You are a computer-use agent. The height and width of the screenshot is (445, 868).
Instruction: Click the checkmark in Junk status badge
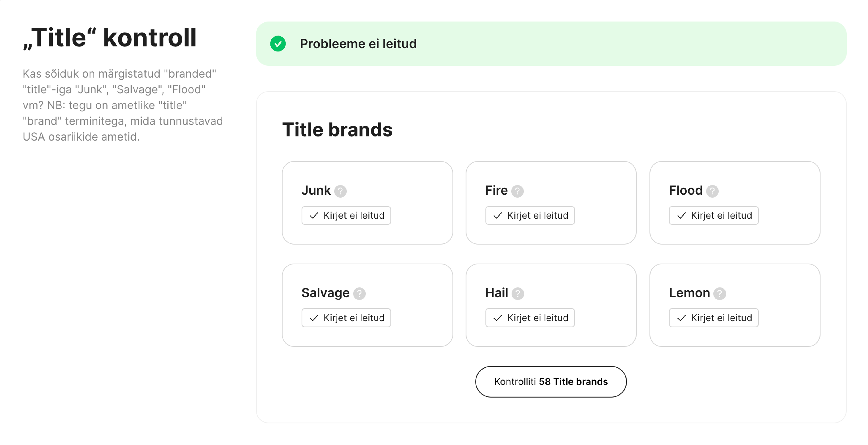314,216
